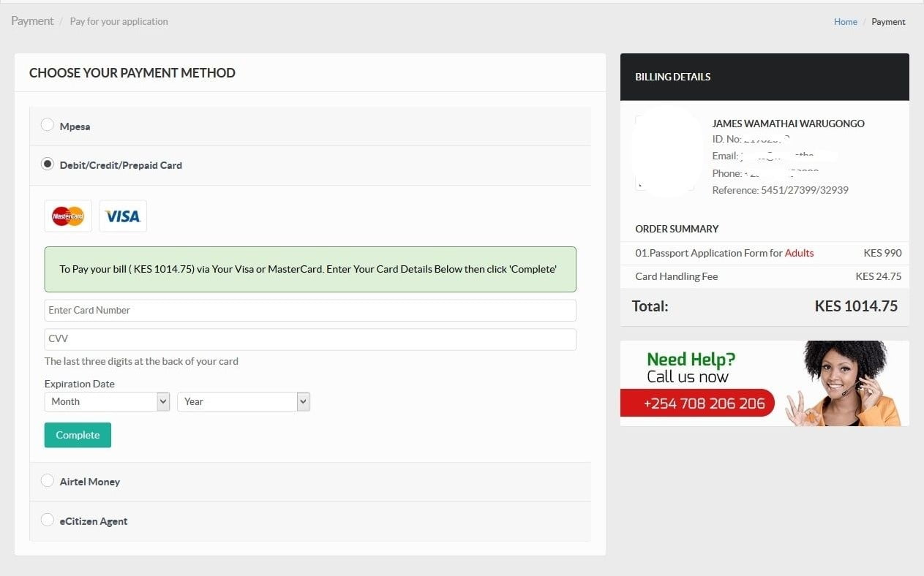Click the Payment page title at top left

pyautogui.click(x=32, y=21)
